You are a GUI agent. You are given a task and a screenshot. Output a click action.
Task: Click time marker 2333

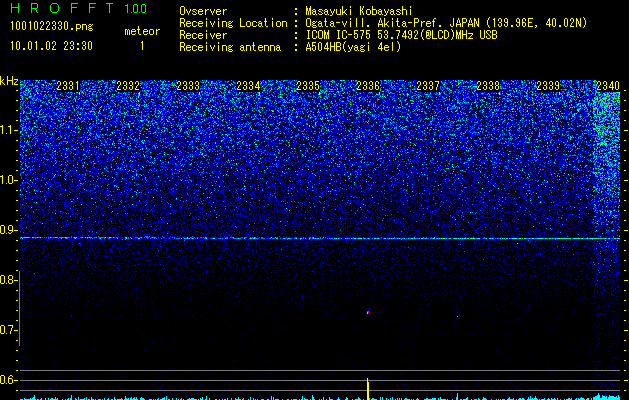point(188,86)
